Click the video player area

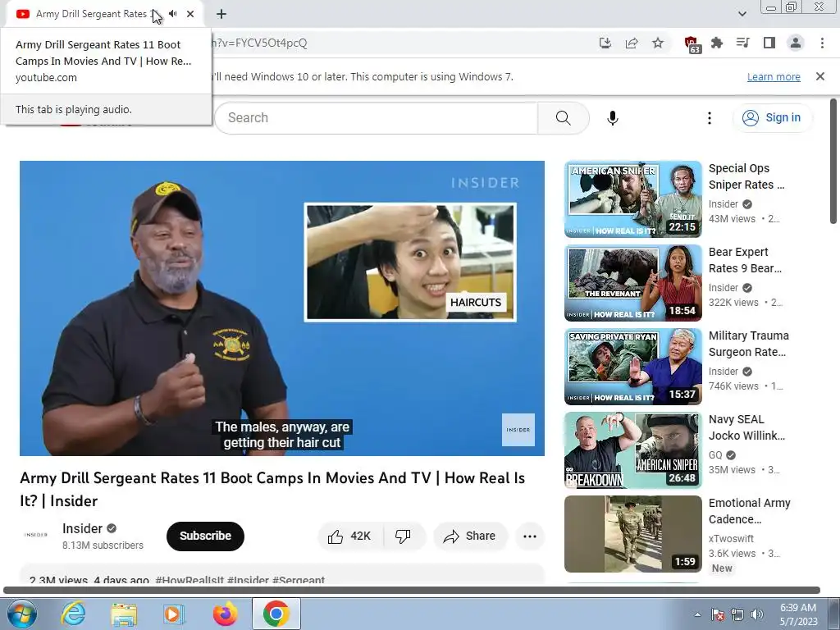click(282, 308)
